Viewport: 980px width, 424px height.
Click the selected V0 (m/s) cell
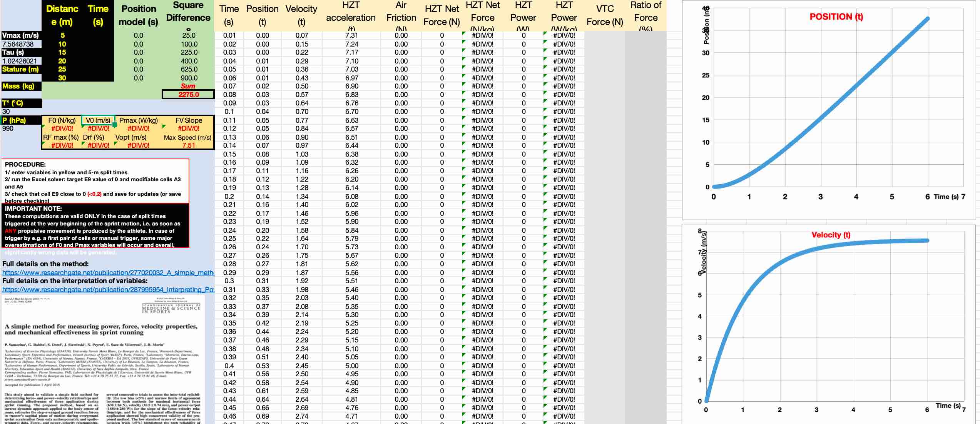(x=98, y=120)
